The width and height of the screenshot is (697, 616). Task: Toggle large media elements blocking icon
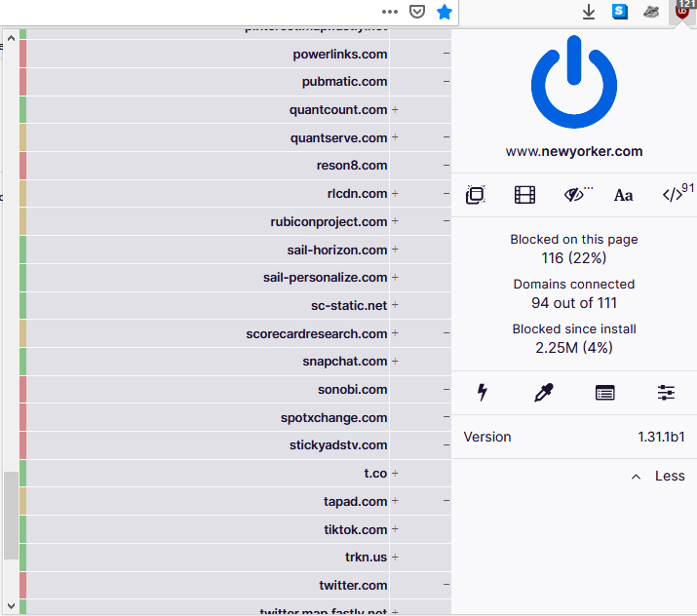pos(524,195)
